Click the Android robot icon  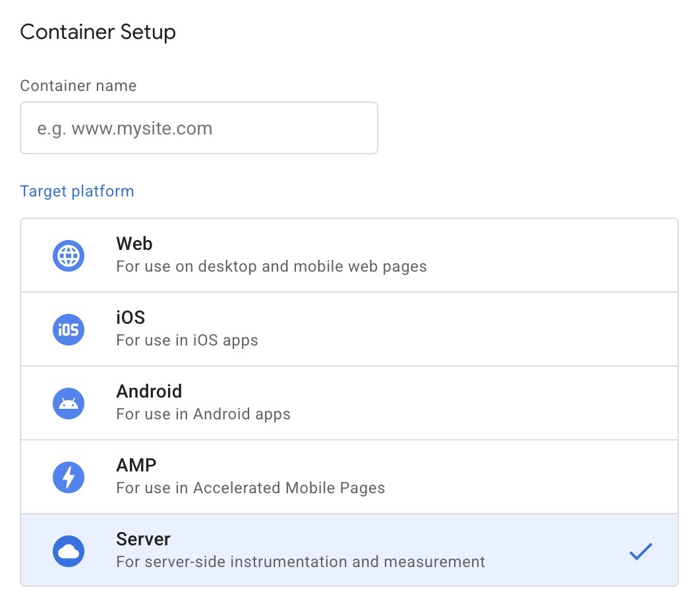click(69, 404)
